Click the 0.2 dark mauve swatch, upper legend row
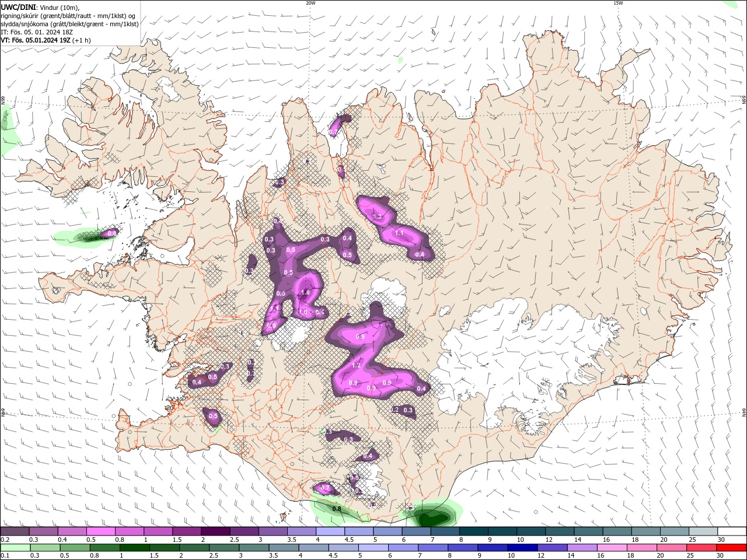The height and width of the screenshot is (560, 747). (x=15, y=531)
